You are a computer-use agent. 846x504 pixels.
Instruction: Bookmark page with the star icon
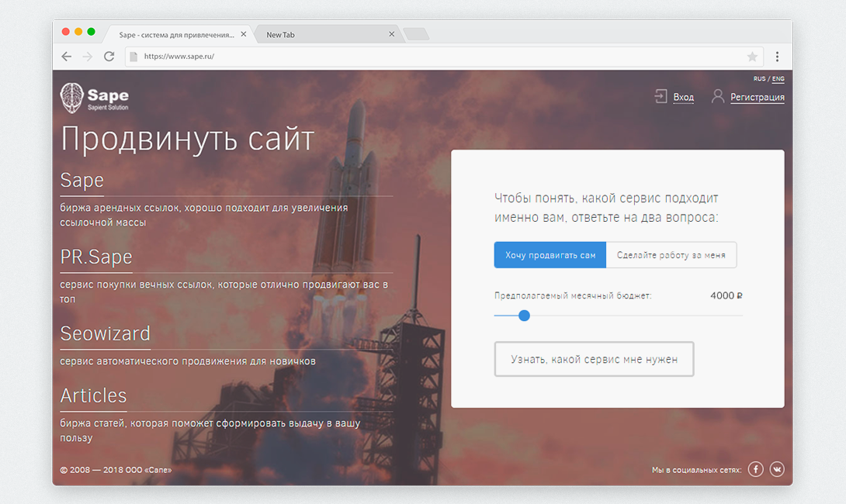point(752,57)
